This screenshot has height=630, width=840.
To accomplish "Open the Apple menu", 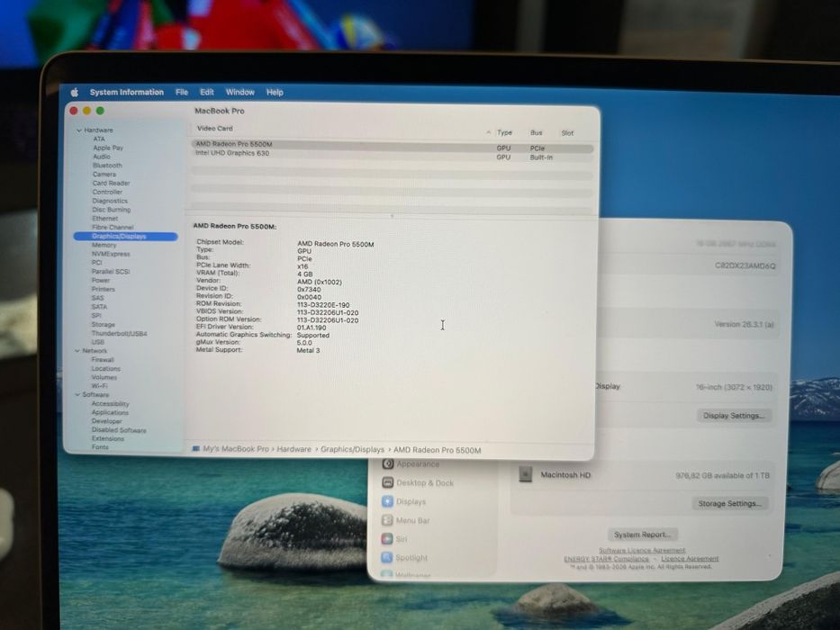I will point(75,92).
